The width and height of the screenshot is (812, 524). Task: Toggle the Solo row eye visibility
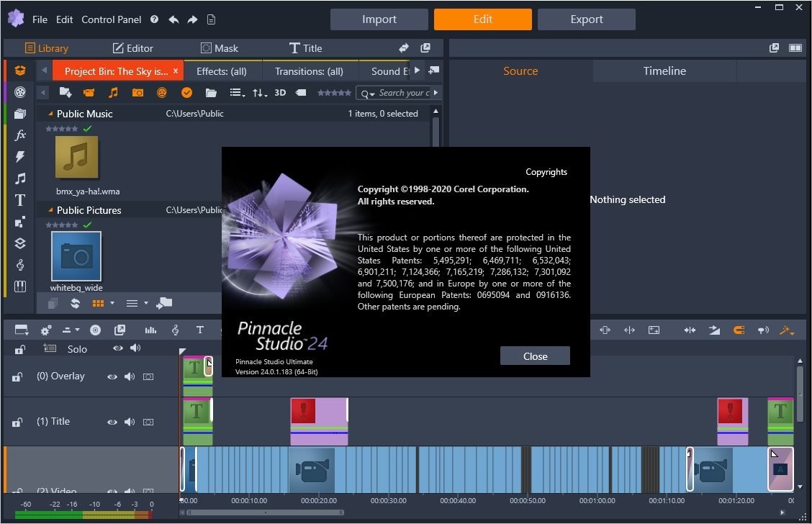pos(118,348)
